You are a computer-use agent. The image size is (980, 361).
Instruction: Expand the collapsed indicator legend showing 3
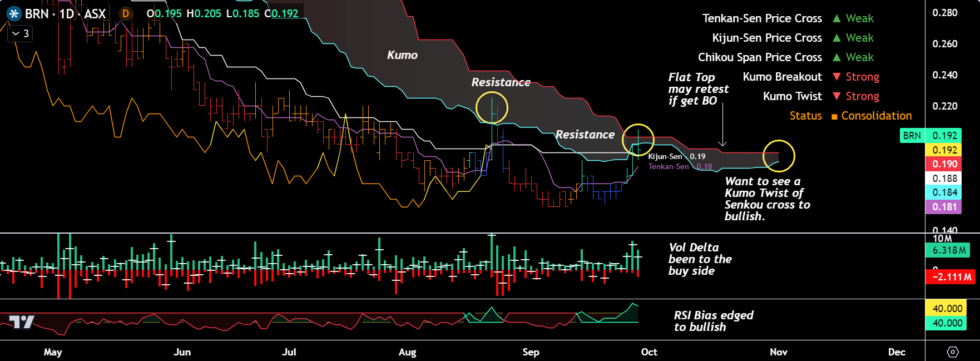[x=20, y=34]
